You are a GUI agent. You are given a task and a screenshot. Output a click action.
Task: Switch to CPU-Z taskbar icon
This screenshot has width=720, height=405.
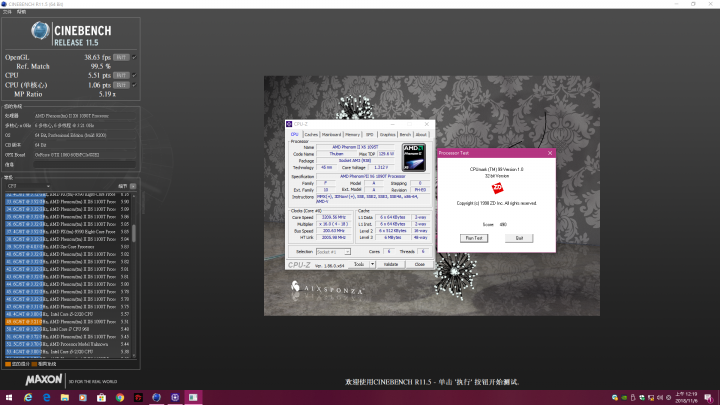click(175, 398)
